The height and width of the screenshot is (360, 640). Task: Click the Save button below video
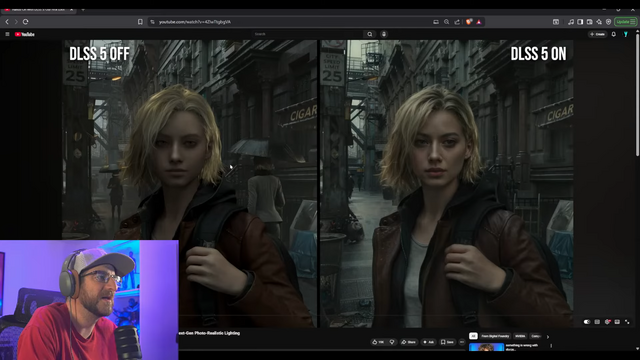(x=447, y=342)
